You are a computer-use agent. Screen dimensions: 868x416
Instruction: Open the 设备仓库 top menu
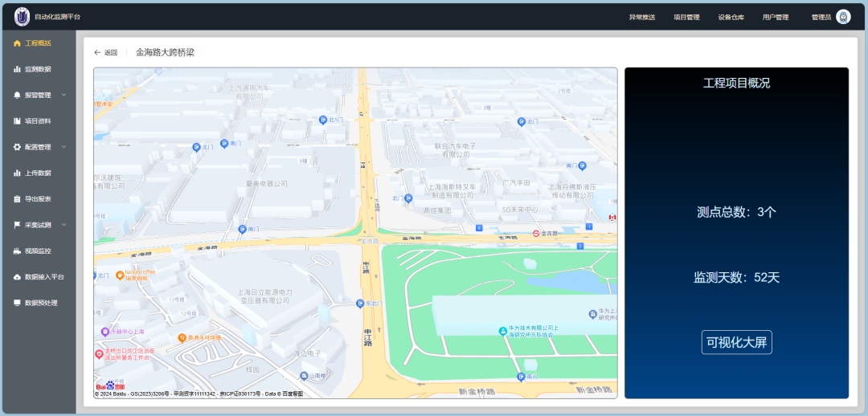(x=731, y=17)
